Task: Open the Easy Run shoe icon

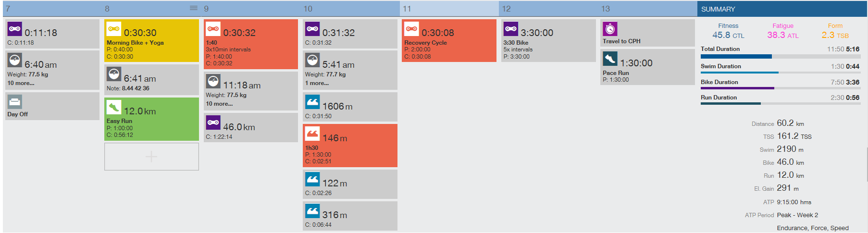Action: (x=114, y=107)
